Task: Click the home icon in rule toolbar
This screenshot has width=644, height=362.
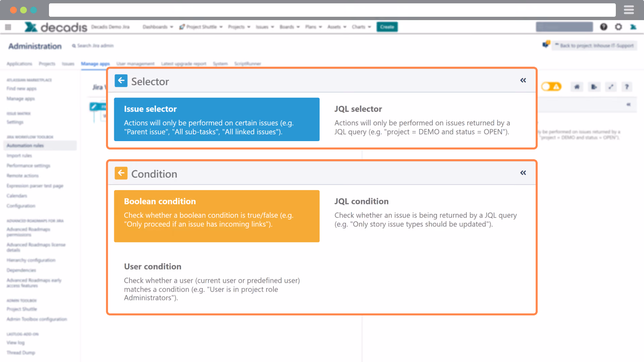Action: 577,87
